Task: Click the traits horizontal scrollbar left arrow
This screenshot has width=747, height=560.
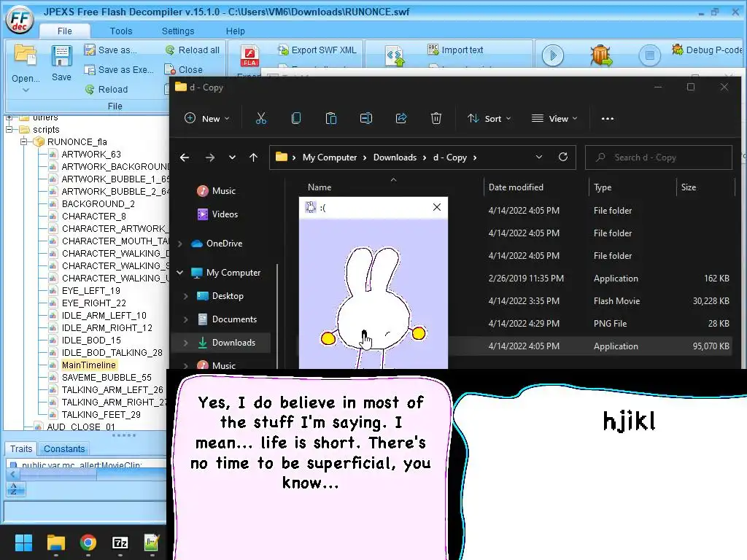Action: click(13, 474)
